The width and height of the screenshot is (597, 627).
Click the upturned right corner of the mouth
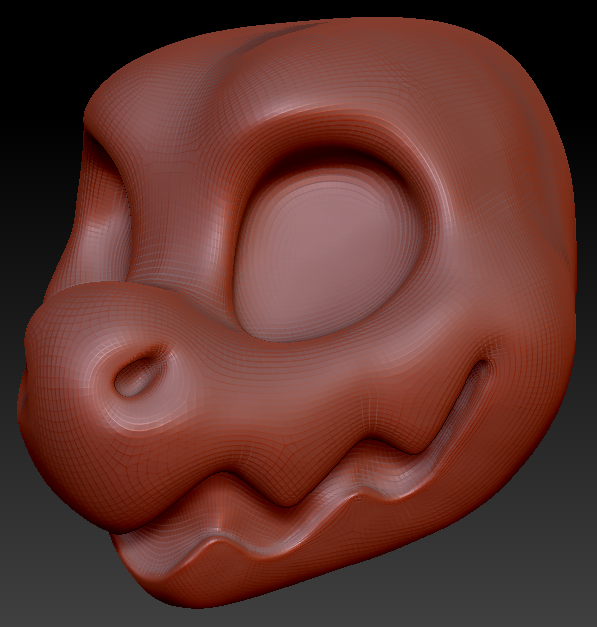480,370
